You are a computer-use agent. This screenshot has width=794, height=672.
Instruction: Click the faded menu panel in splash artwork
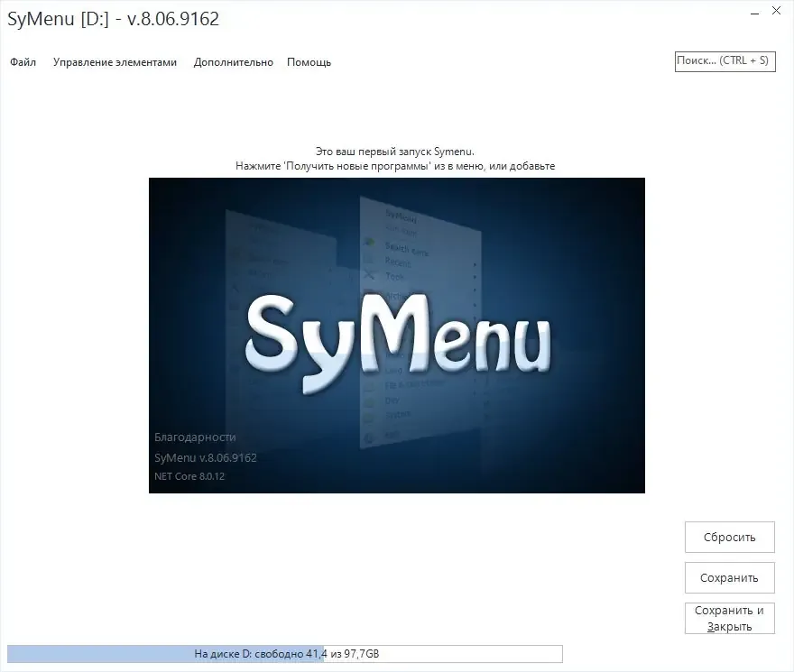(x=420, y=323)
